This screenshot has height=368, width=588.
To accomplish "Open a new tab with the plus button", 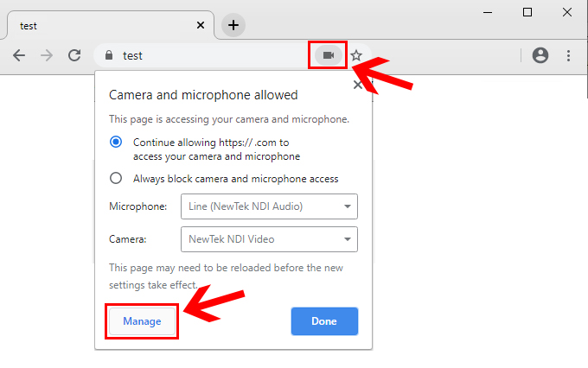I will coord(233,25).
